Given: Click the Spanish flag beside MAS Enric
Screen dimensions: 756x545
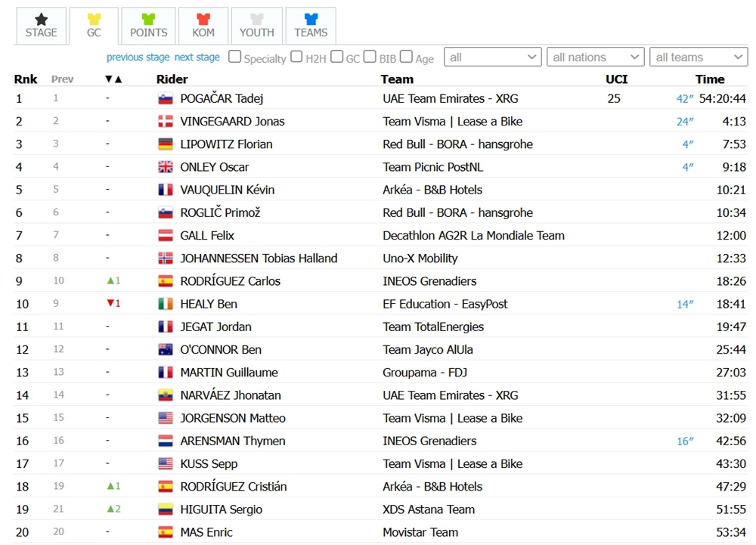Looking at the screenshot, I should [166, 532].
